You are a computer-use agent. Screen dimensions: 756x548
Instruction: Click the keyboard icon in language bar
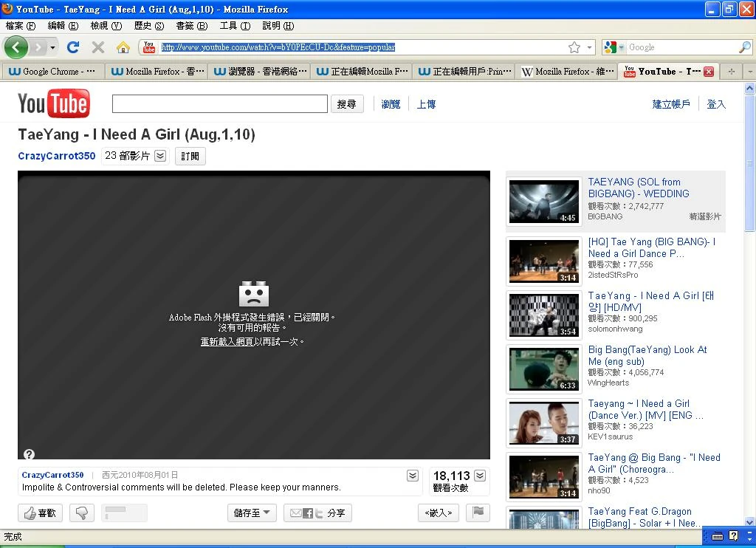(x=718, y=536)
